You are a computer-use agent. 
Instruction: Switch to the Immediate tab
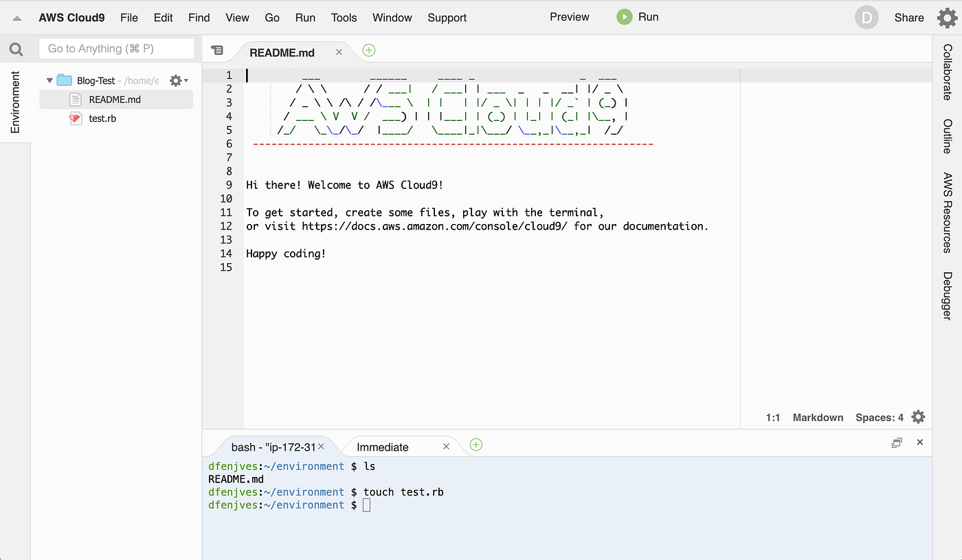(x=383, y=447)
